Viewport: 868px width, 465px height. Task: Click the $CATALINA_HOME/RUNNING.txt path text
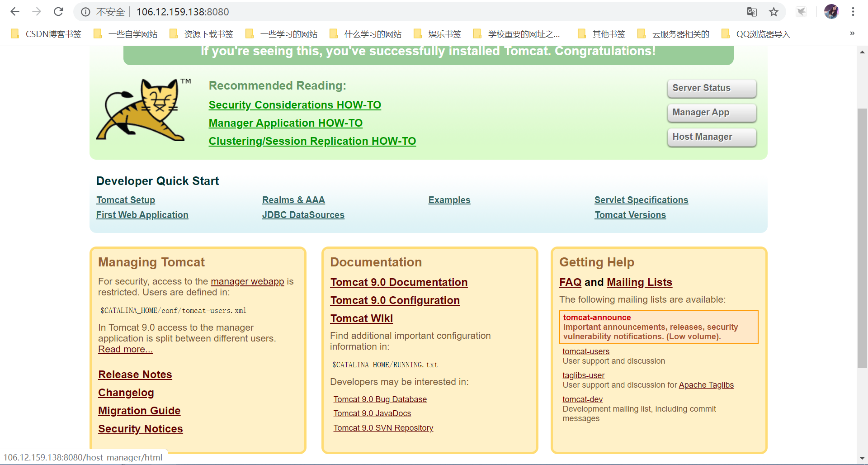pyautogui.click(x=385, y=365)
